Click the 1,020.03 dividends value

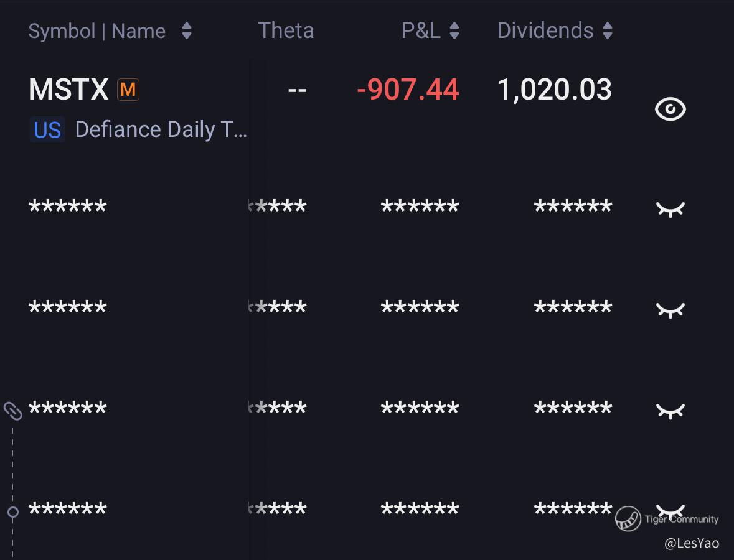point(554,90)
